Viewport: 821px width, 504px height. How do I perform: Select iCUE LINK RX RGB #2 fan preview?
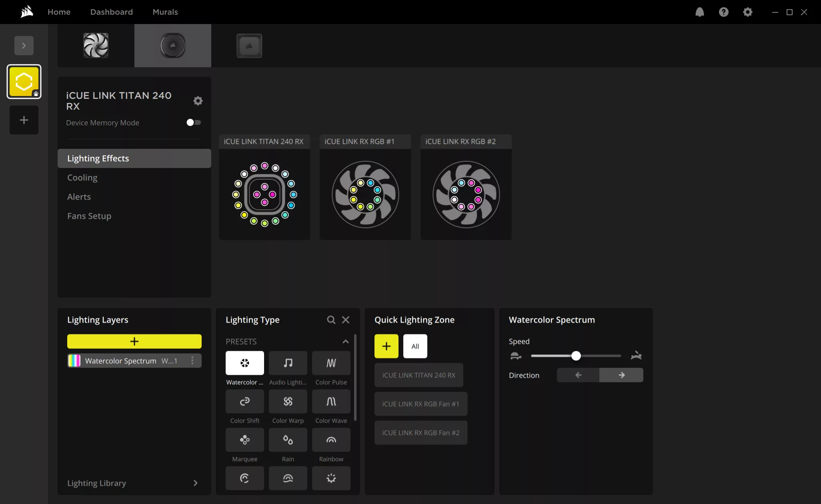point(466,195)
